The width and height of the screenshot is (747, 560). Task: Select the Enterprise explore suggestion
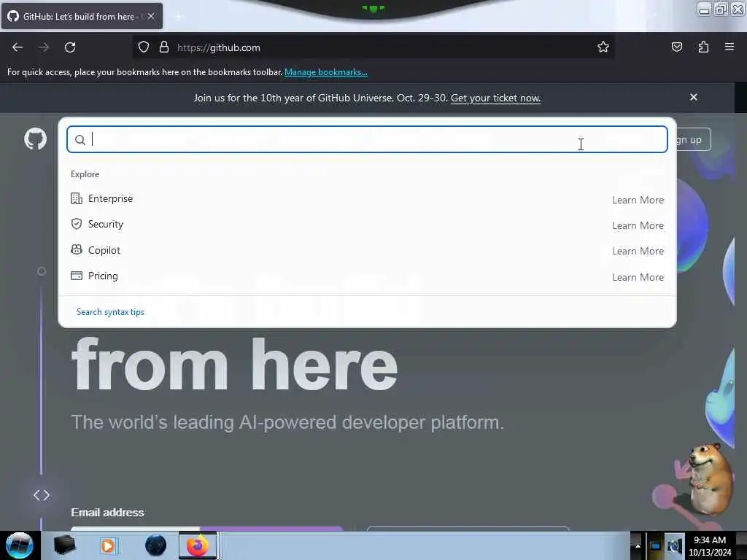pos(367,198)
